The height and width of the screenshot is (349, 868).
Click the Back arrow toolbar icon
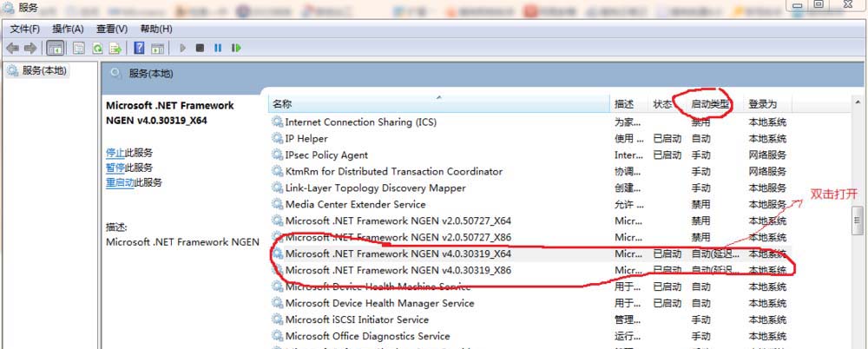(12, 49)
